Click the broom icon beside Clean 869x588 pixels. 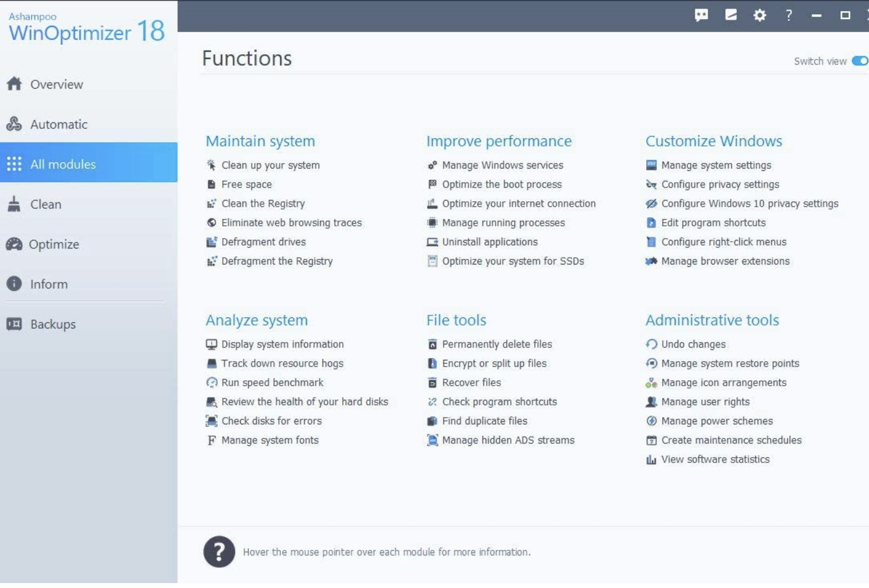coord(14,204)
